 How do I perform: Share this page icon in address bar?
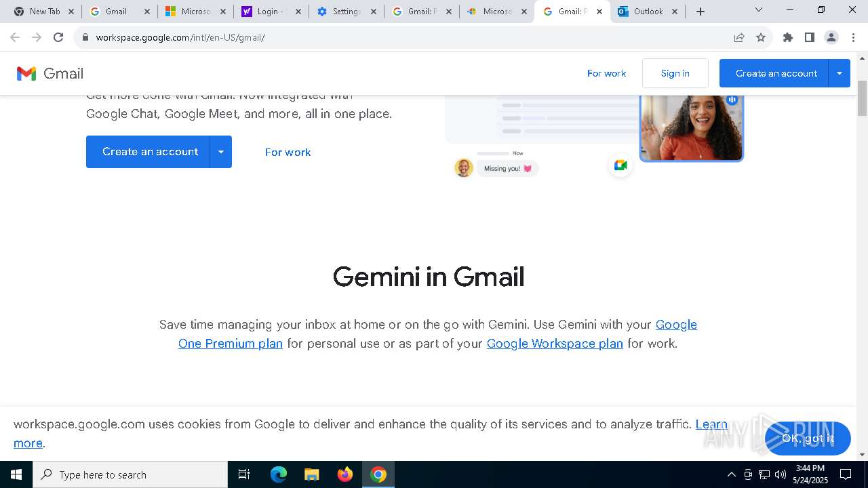pos(739,37)
